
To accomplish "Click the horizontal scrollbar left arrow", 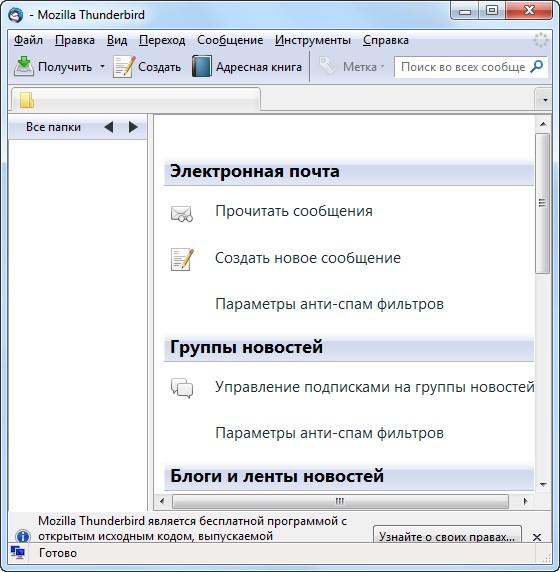I will click(162, 502).
